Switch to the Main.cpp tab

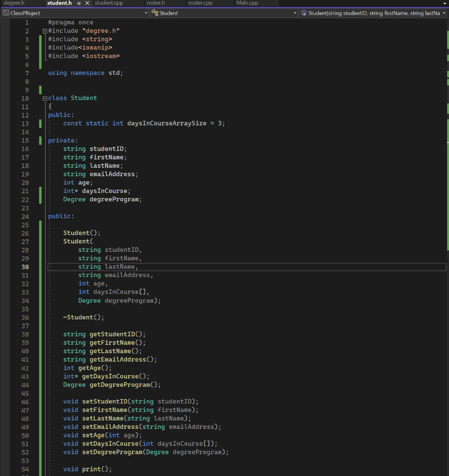click(247, 4)
